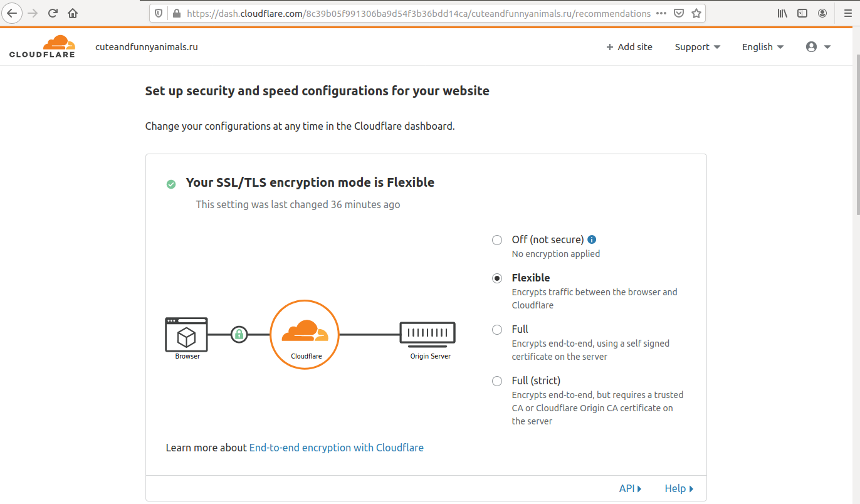Bookmark this page with star icon
This screenshot has height=504, width=860.
point(696,13)
